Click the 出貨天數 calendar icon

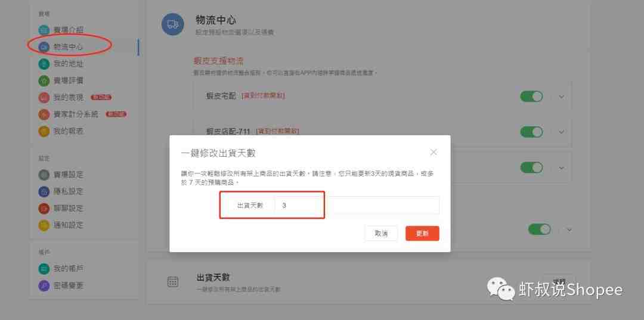[x=173, y=282]
